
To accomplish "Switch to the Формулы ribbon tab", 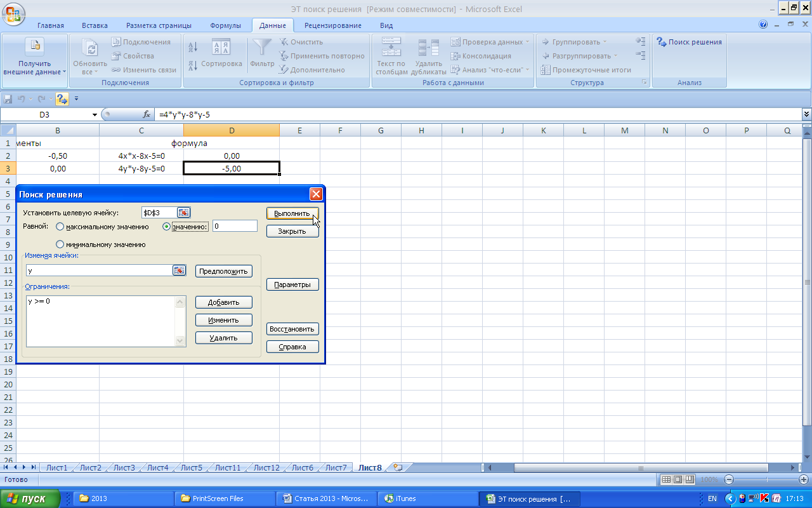I will 225,25.
